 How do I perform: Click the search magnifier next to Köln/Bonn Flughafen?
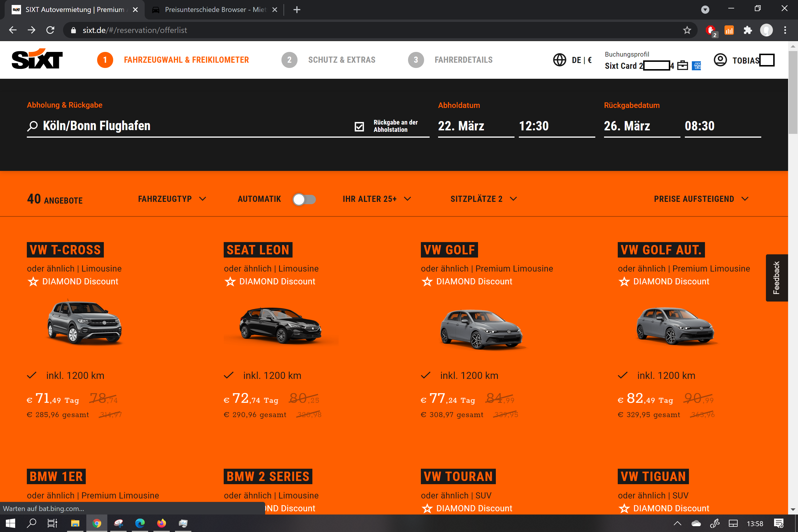(x=32, y=126)
